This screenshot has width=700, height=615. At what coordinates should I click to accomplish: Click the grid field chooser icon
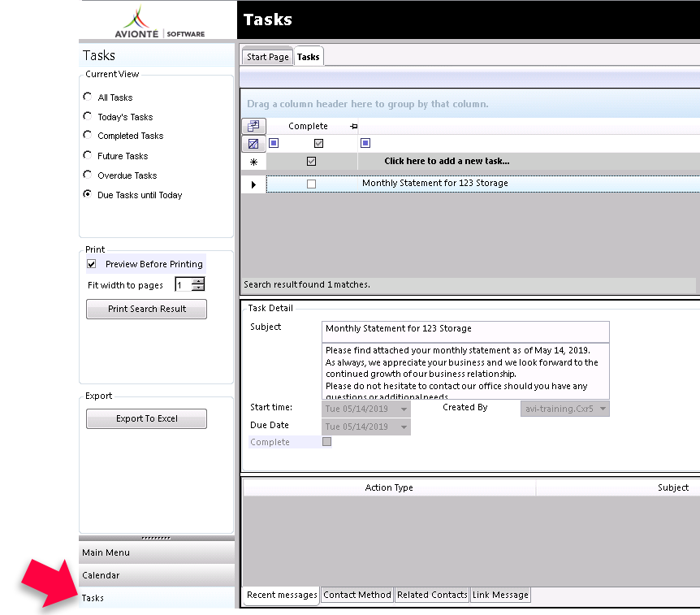[x=253, y=126]
